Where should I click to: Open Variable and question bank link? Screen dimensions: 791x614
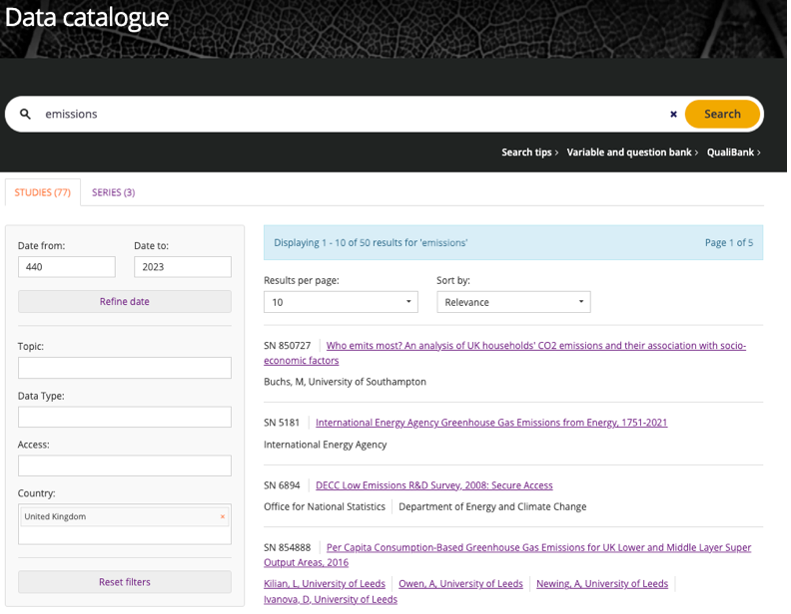[x=632, y=152]
